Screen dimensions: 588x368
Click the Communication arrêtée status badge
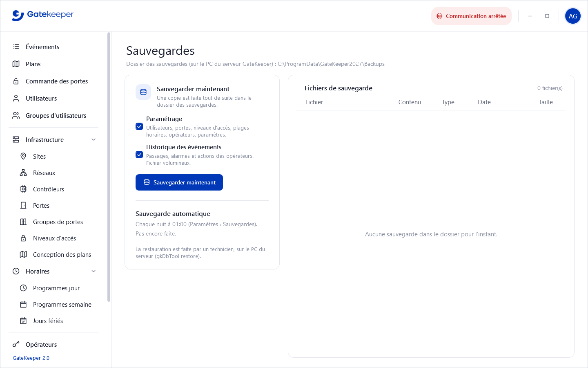coord(471,16)
